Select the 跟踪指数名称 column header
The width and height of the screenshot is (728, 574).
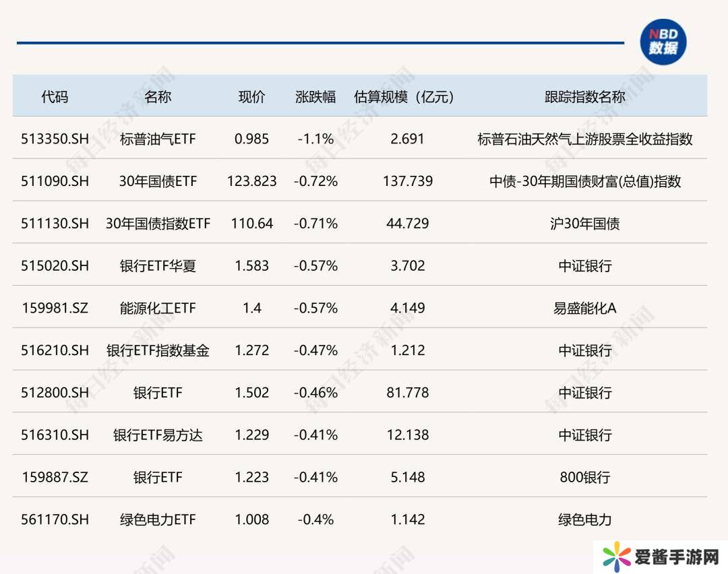click(584, 96)
